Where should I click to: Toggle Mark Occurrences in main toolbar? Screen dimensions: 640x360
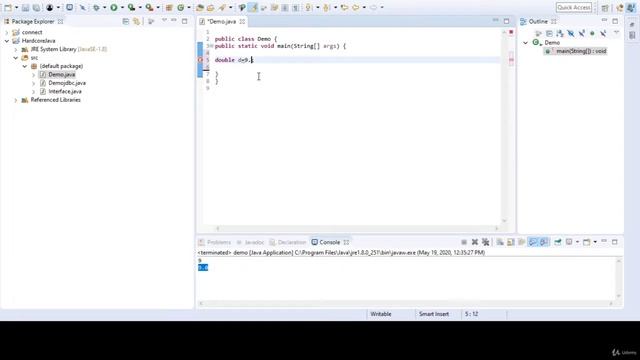(253, 7)
